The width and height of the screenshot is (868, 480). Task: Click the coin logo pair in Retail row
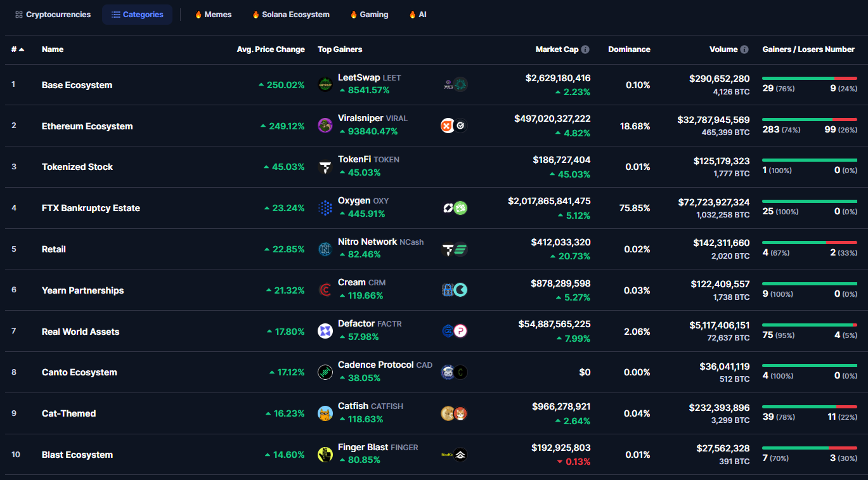(x=455, y=249)
